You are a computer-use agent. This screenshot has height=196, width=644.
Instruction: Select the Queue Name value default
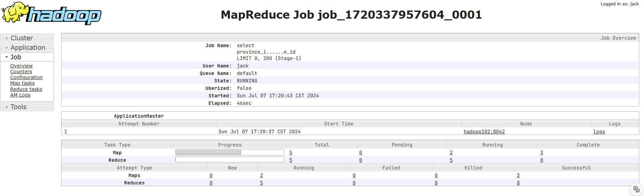pyautogui.click(x=247, y=73)
